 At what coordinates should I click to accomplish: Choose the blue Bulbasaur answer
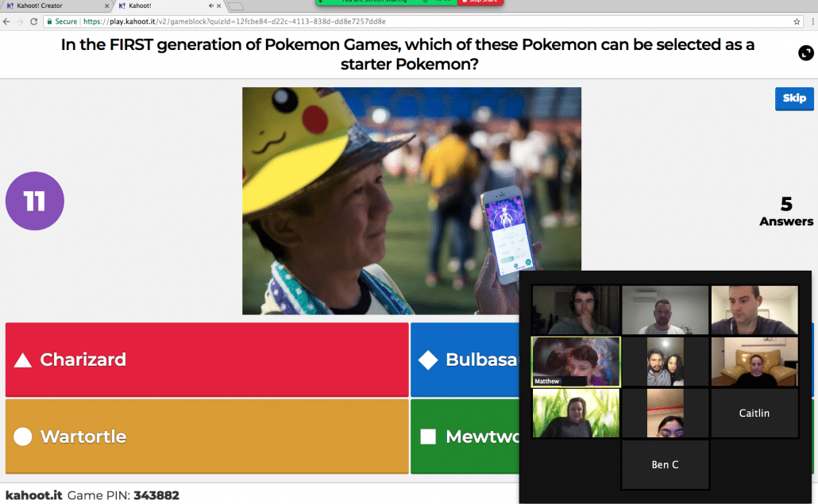coord(465,360)
